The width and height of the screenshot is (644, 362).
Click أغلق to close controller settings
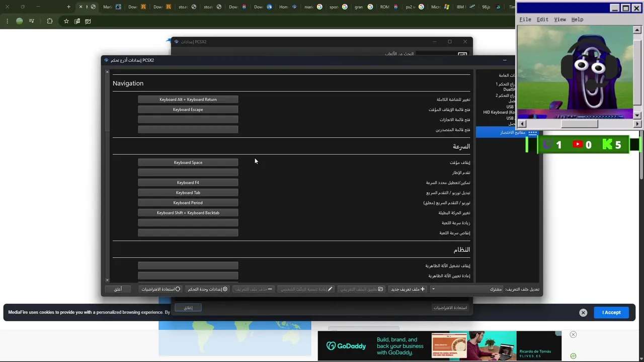tap(118, 289)
